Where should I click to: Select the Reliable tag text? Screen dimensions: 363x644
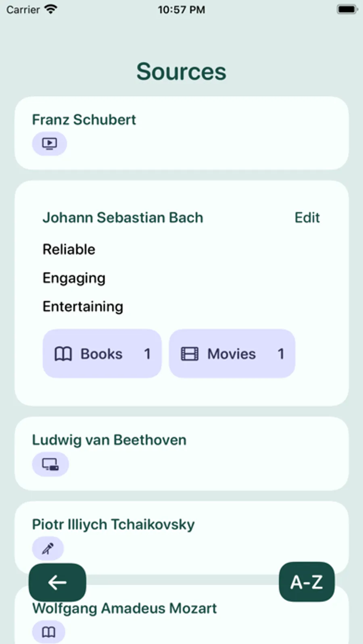pyautogui.click(x=69, y=249)
